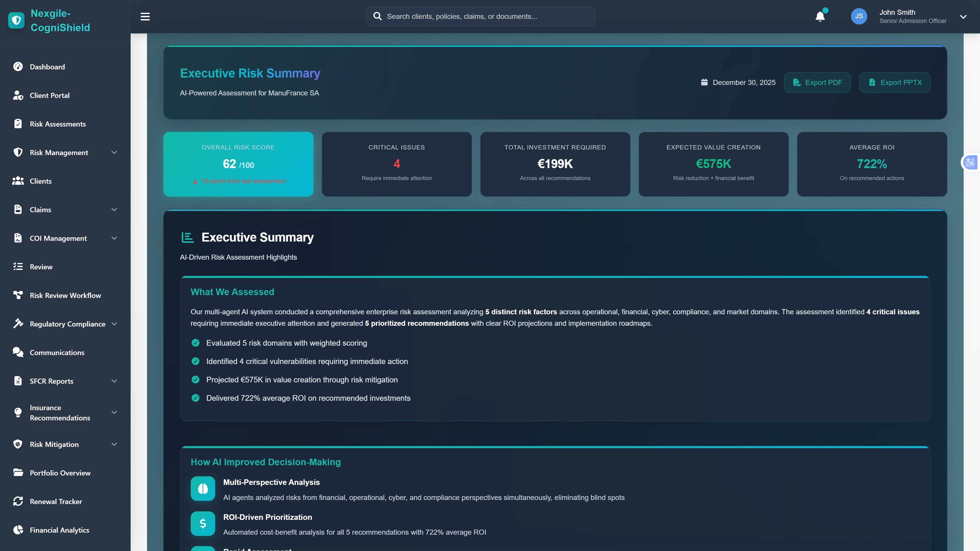Open the notifications bell
Image resolution: width=980 pixels, height=551 pixels.
820,16
